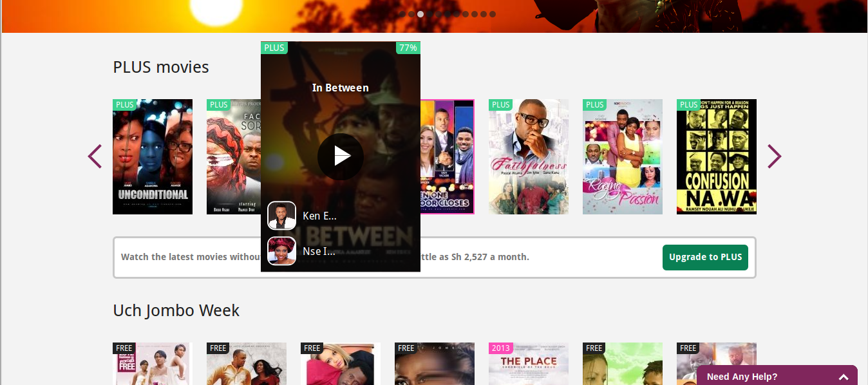Click PLUS badge on Confusion Na Wa poster
Screen dimensions: 868x385
click(x=689, y=104)
